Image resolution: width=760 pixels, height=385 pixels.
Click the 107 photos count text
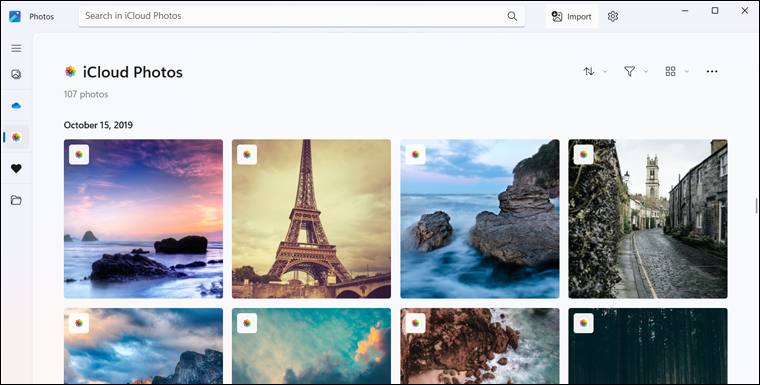[86, 94]
